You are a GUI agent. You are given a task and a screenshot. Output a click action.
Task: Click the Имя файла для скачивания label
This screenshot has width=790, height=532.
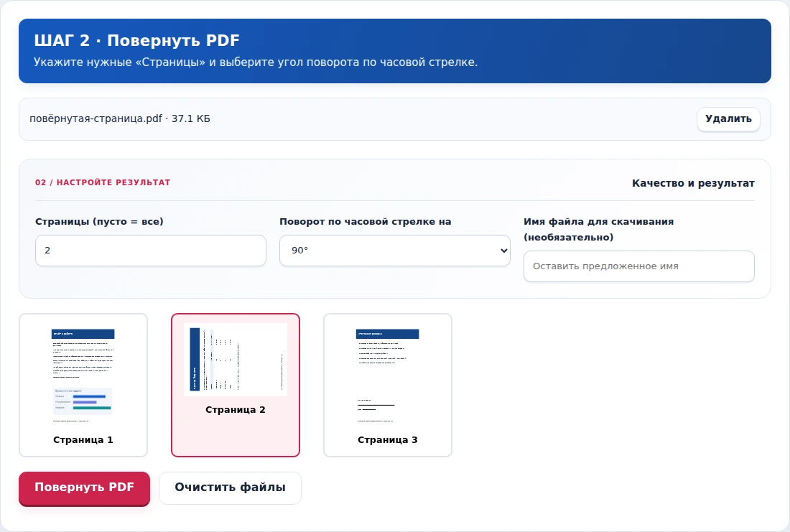pyautogui.click(x=598, y=229)
